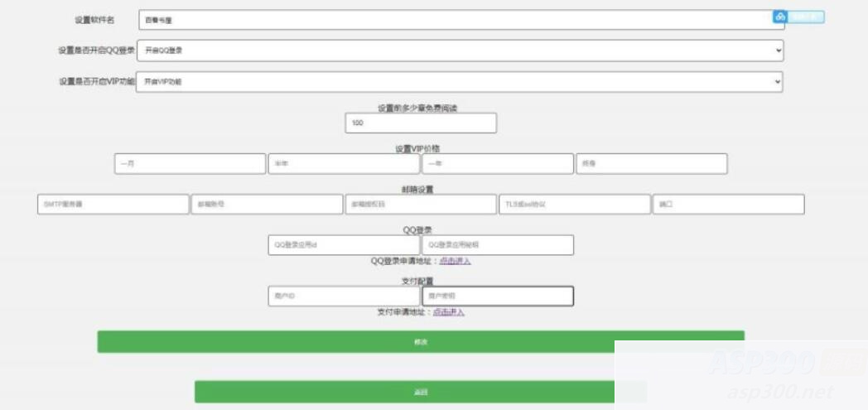Open the 支付申请地址 点击进入 link

pos(448,312)
